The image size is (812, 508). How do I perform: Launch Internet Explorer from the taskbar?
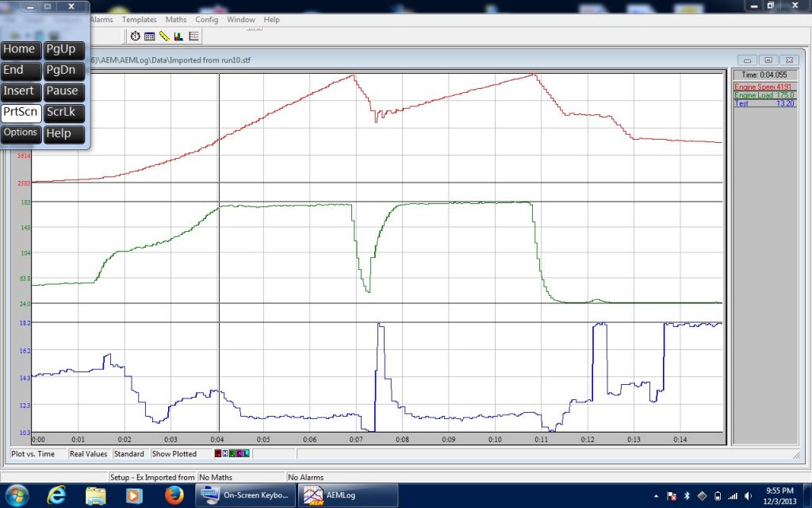tap(56, 495)
